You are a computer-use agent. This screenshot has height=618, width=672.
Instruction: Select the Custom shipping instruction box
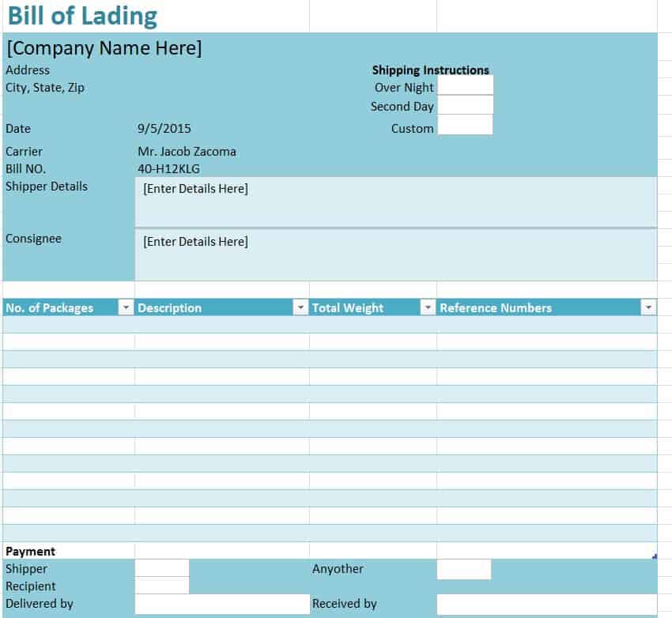point(465,125)
